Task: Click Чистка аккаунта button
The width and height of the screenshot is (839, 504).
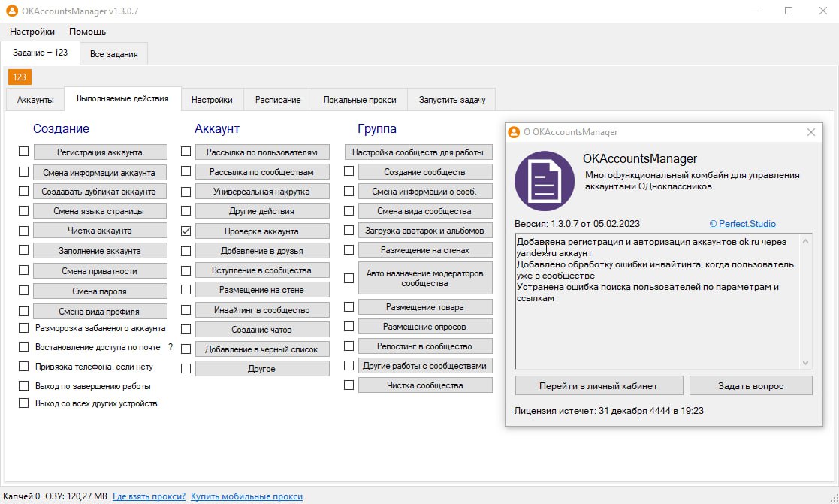Action: (x=100, y=231)
